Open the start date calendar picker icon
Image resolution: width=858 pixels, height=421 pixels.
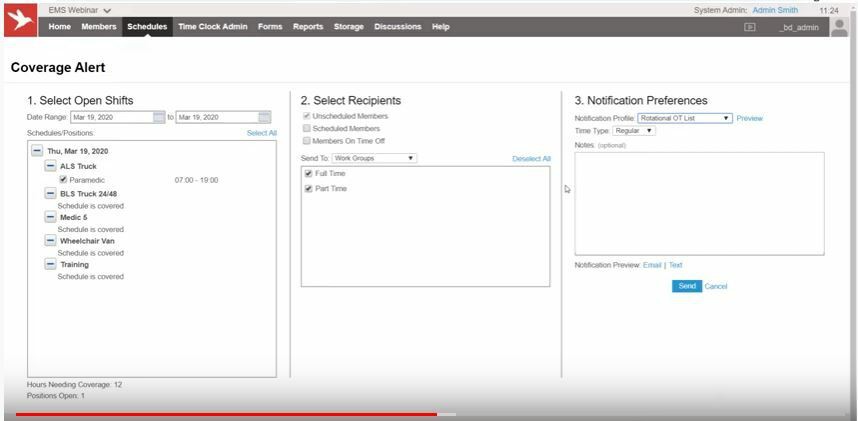point(159,117)
